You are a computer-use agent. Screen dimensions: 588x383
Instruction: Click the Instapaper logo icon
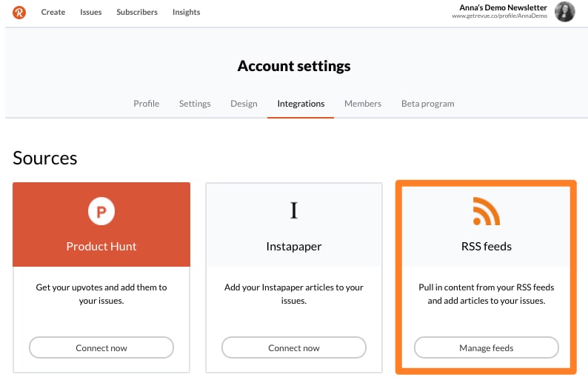coord(294,211)
